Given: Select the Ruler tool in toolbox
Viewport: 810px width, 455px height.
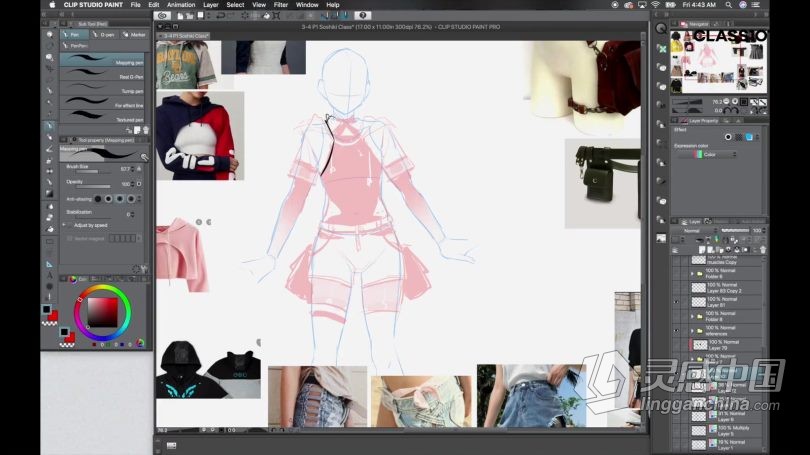Looking at the screenshot, I should 50,264.
